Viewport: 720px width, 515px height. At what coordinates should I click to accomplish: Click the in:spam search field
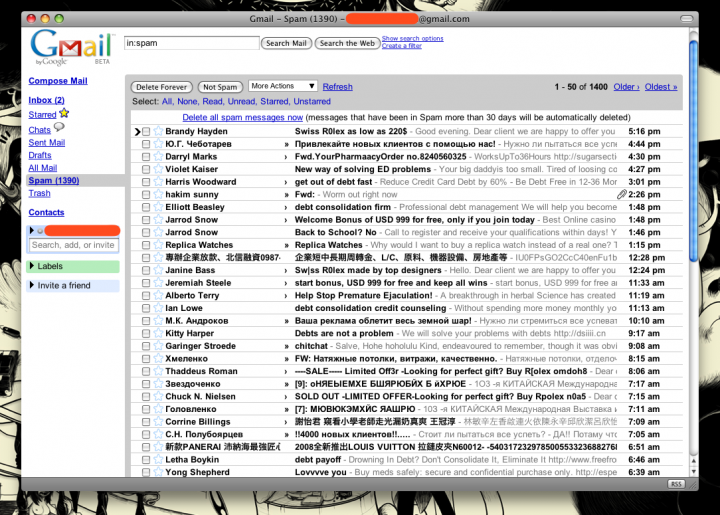point(191,43)
